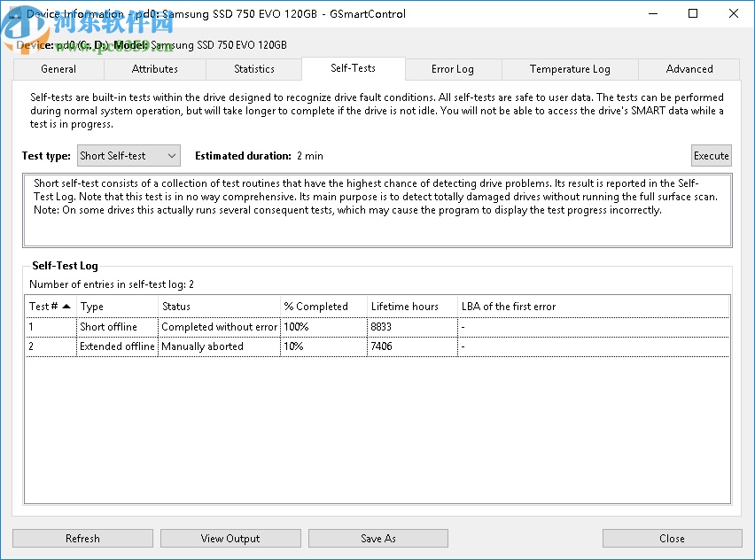Minimize the GSmartControl window

coord(653,13)
